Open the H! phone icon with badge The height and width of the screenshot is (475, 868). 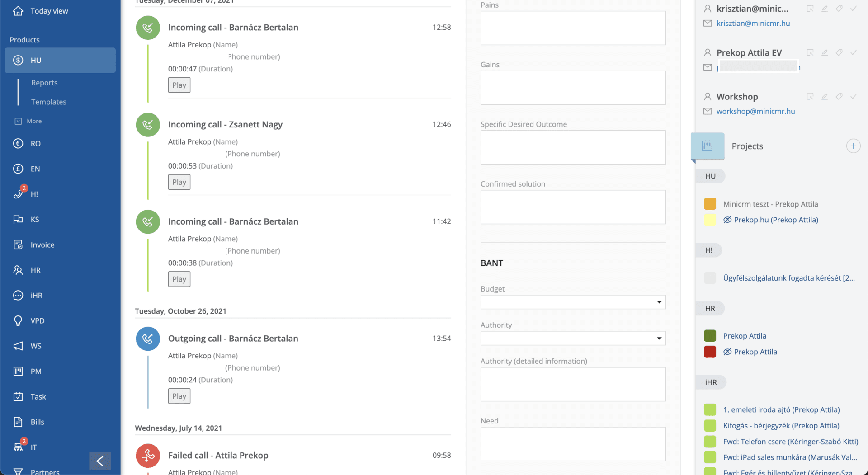pos(18,194)
